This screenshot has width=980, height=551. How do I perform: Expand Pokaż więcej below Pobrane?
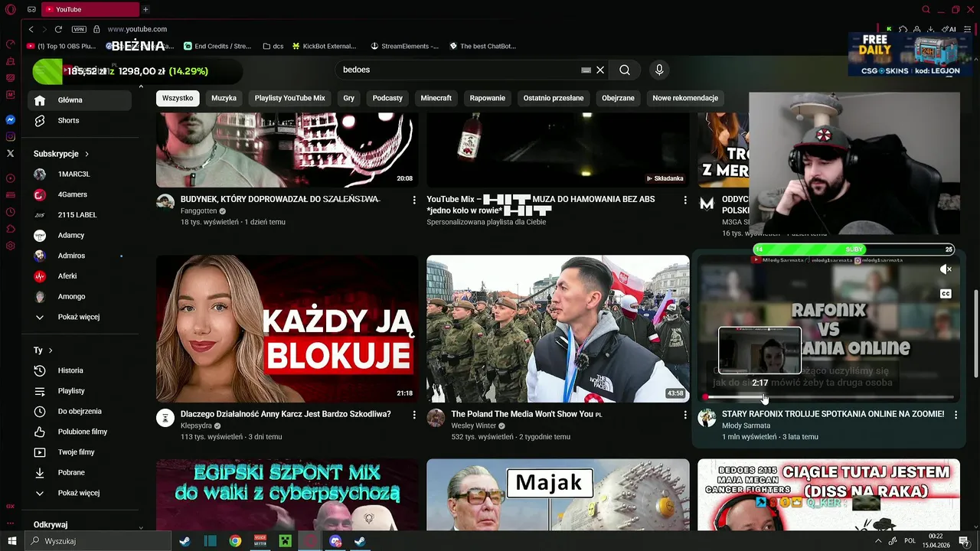coord(80,493)
